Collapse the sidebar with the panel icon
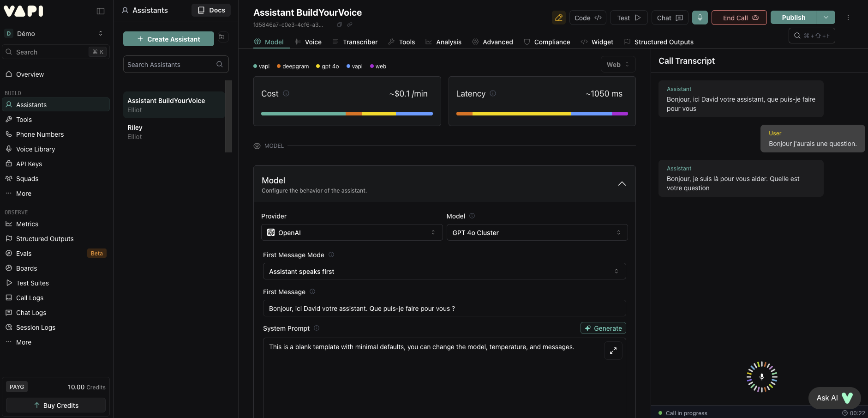This screenshot has width=868, height=418. pyautogui.click(x=101, y=11)
